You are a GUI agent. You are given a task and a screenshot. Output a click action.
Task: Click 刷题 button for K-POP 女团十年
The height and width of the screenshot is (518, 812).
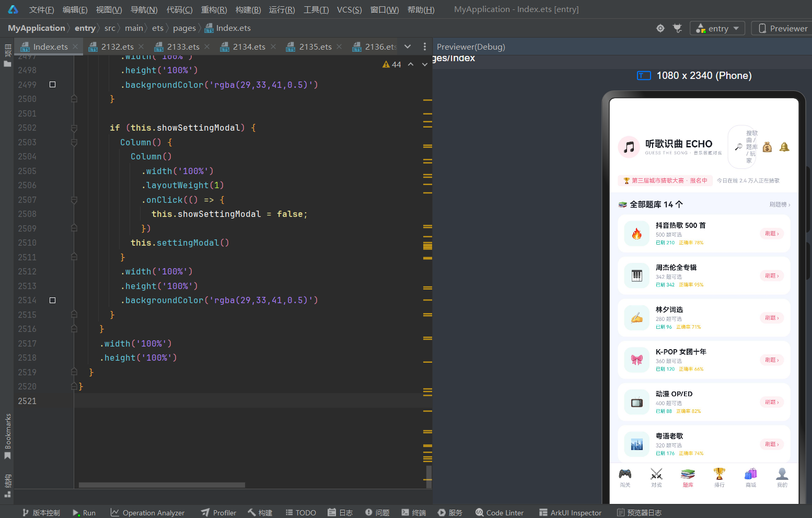[772, 360]
